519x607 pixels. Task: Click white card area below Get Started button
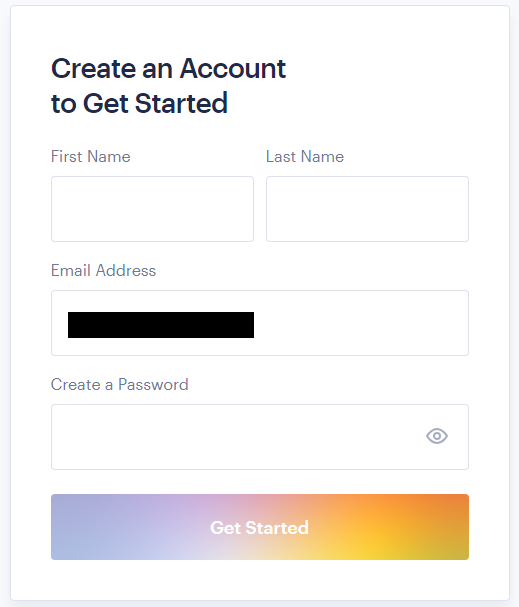(x=260, y=580)
